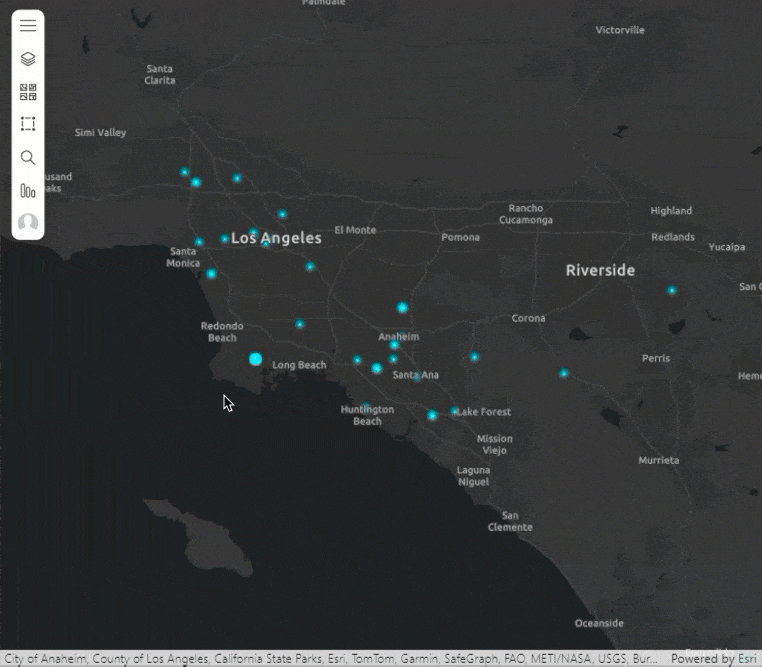This screenshot has height=667, width=762.
Task: Click the San Clemente map label
Action: (x=510, y=521)
